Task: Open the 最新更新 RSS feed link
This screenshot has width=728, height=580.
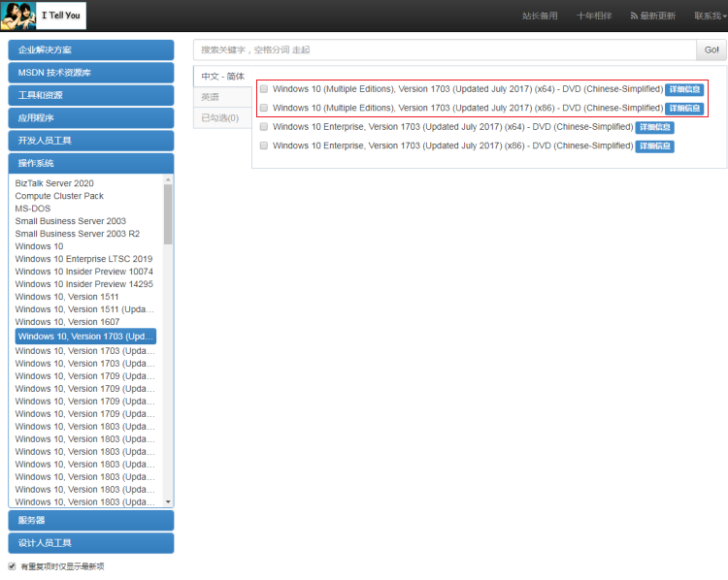Action: (652, 16)
